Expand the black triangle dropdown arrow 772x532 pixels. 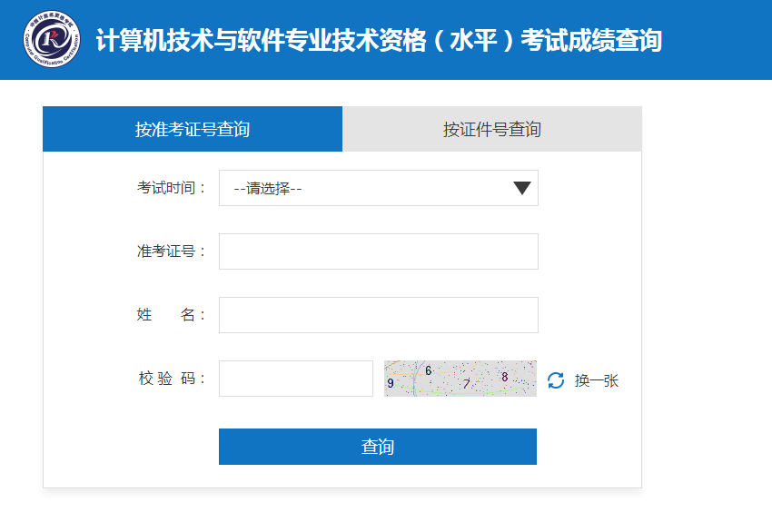tap(522, 188)
